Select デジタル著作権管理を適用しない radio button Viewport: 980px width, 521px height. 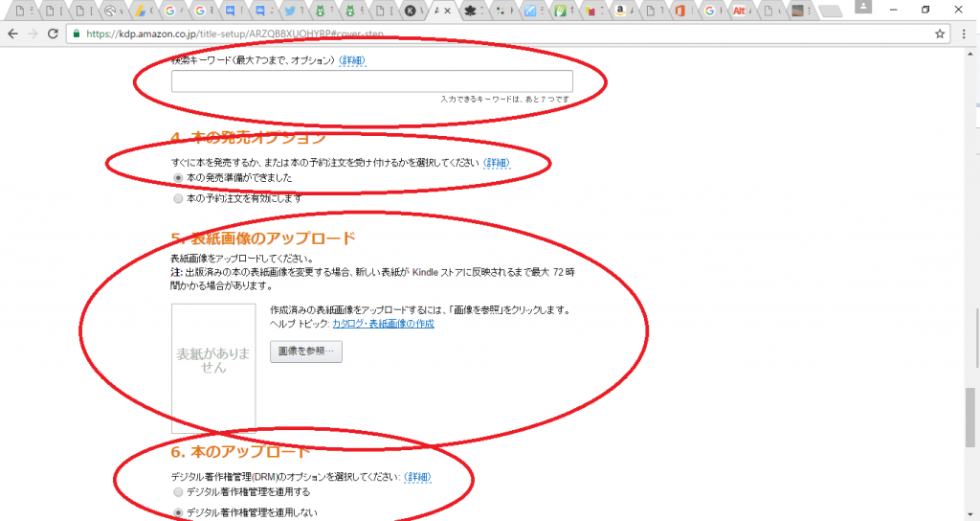pos(178,513)
